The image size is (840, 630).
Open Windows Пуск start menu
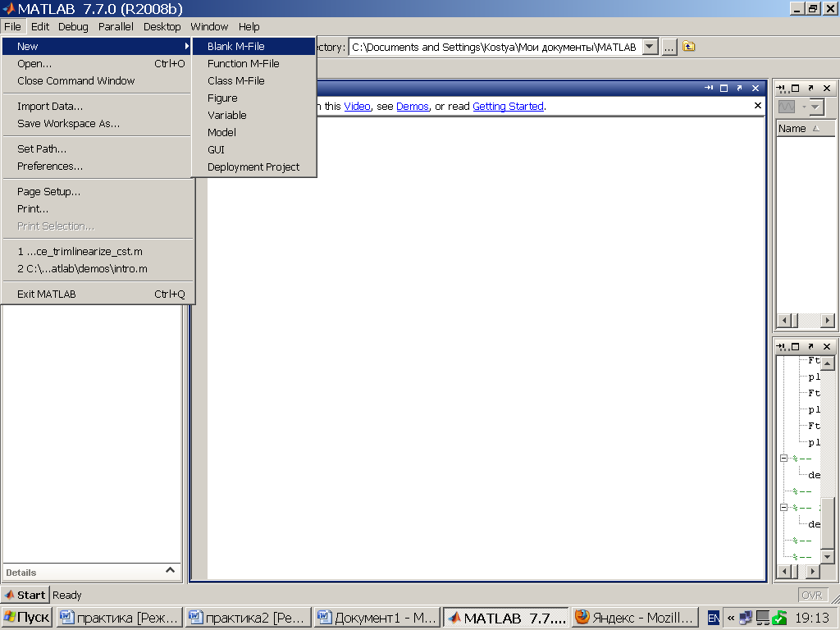click(26, 618)
